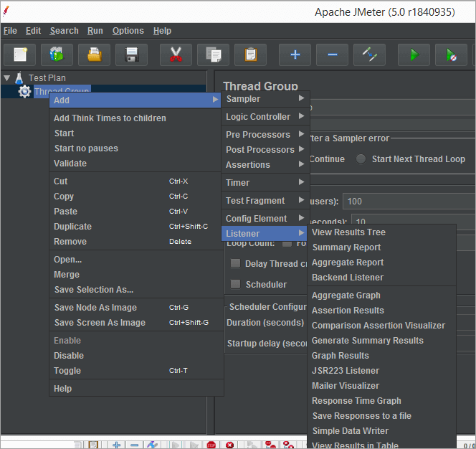
Task: Collapse the Test Plan tree node
Action: (x=6, y=78)
